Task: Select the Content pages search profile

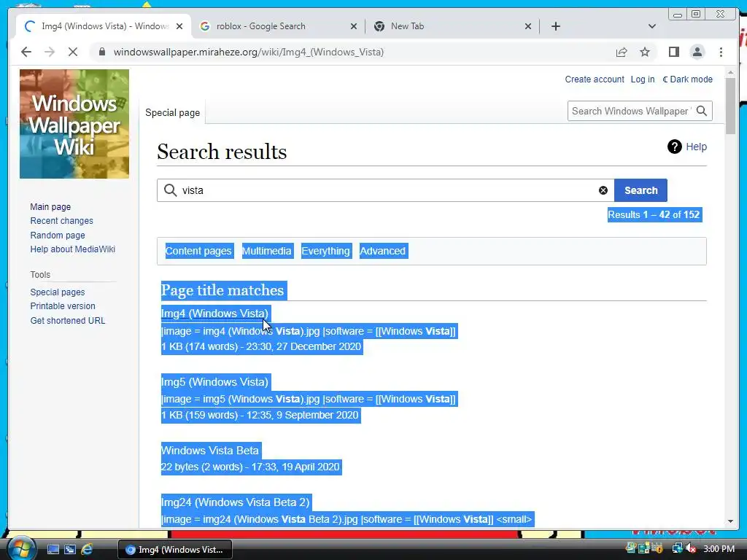Action: [198, 251]
